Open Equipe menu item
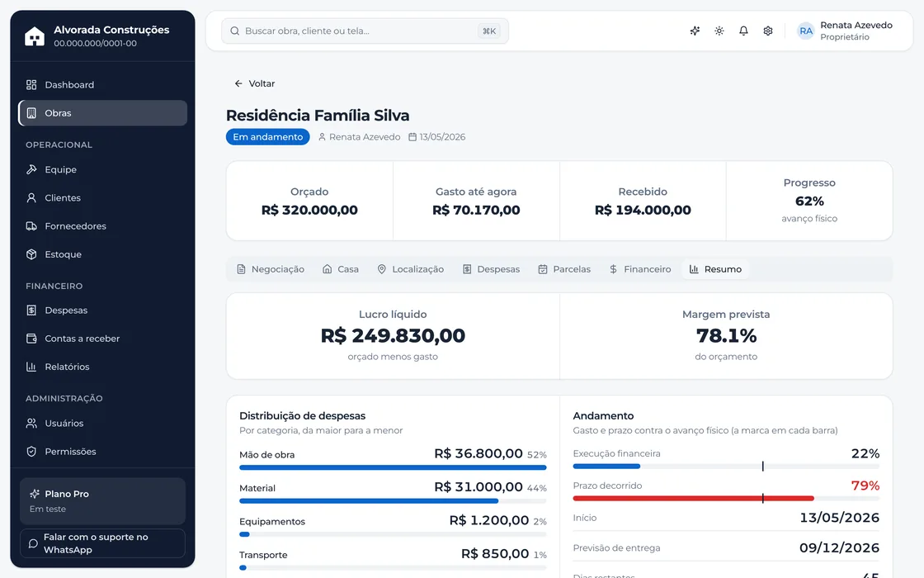Screen dimensions: 924x578 [102, 170]
